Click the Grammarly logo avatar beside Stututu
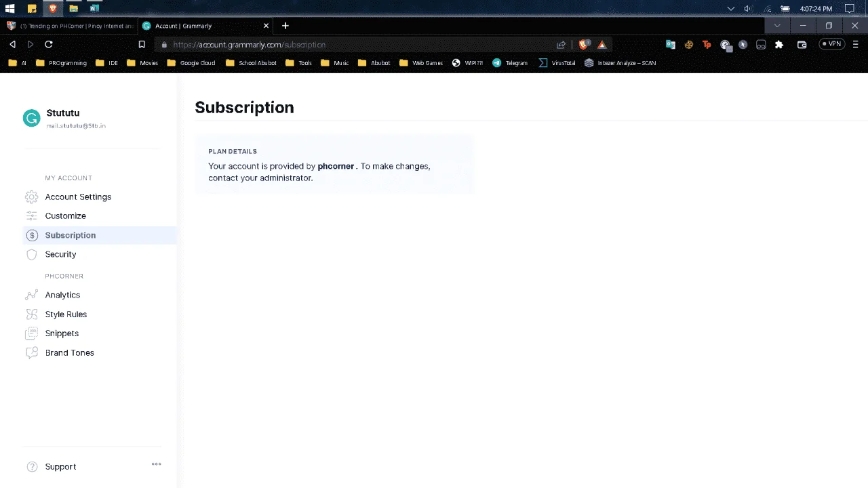The height and width of the screenshot is (488, 868). pyautogui.click(x=31, y=118)
